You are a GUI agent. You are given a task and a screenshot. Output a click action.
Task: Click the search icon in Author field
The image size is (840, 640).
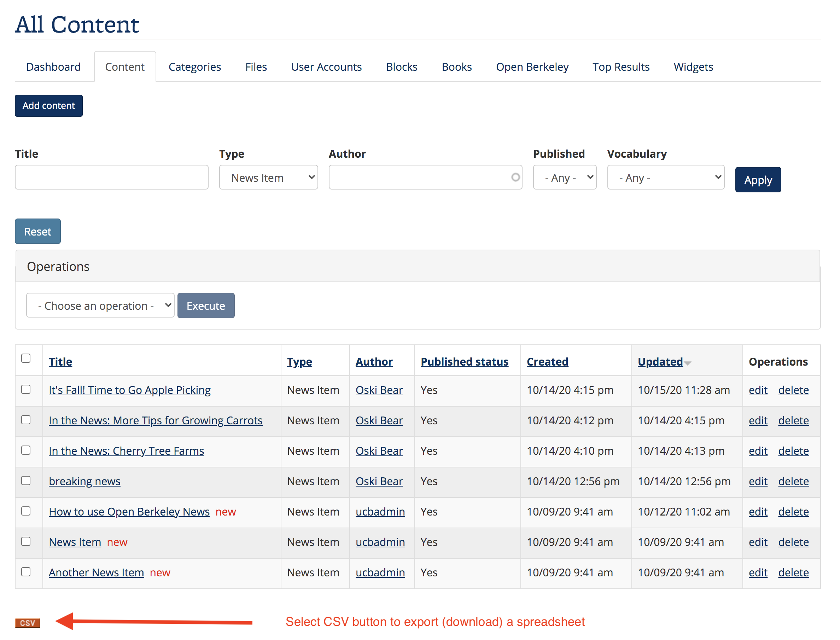(515, 178)
